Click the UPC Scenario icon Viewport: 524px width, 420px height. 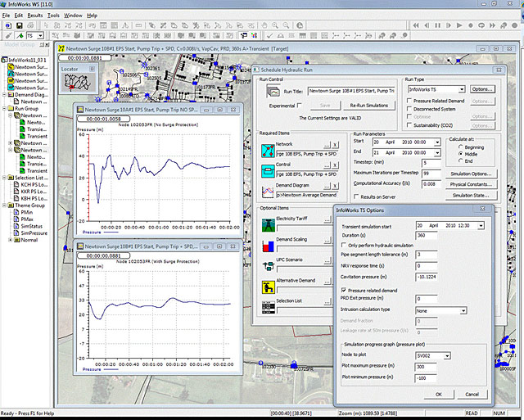[x=269, y=266]
